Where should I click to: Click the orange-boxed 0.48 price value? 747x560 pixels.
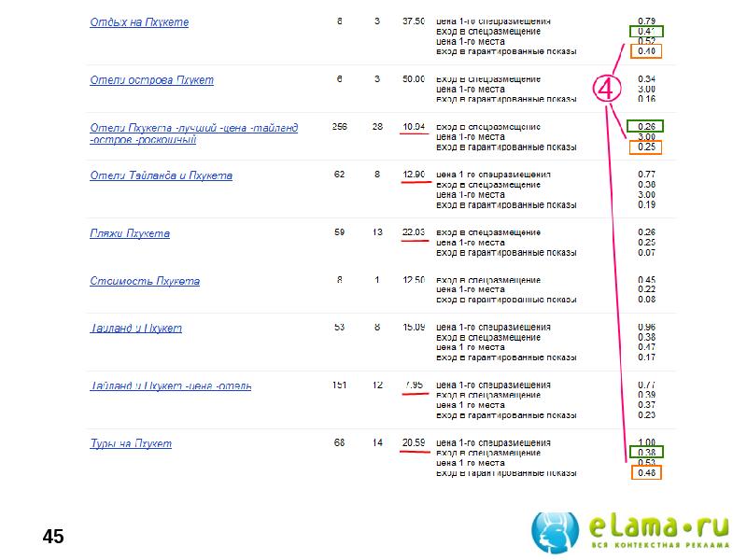(645, 473)
